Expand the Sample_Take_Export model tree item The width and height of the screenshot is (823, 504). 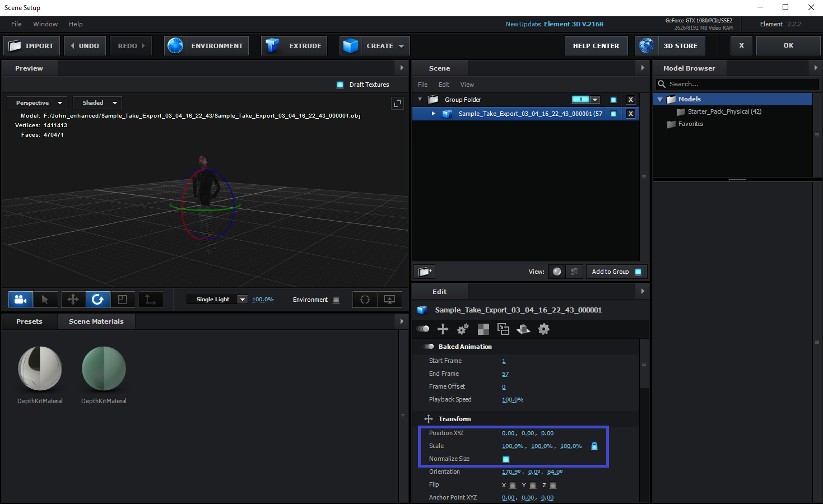point(434,114)
